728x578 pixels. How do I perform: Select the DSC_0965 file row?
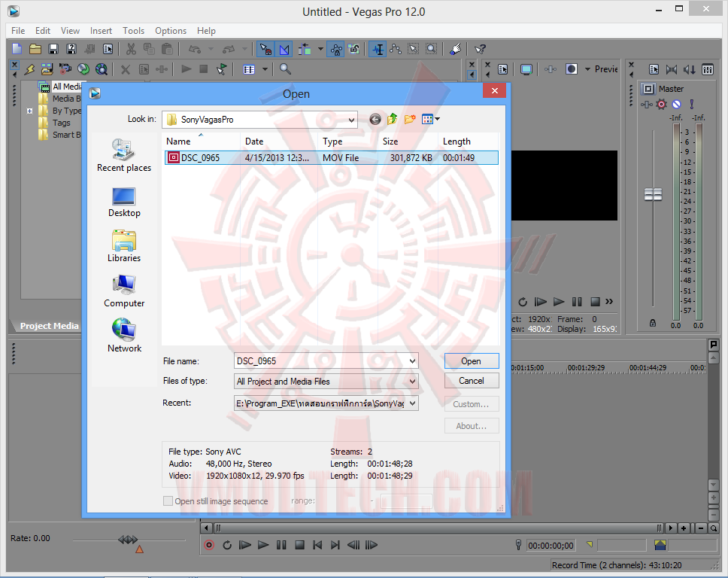332,158
